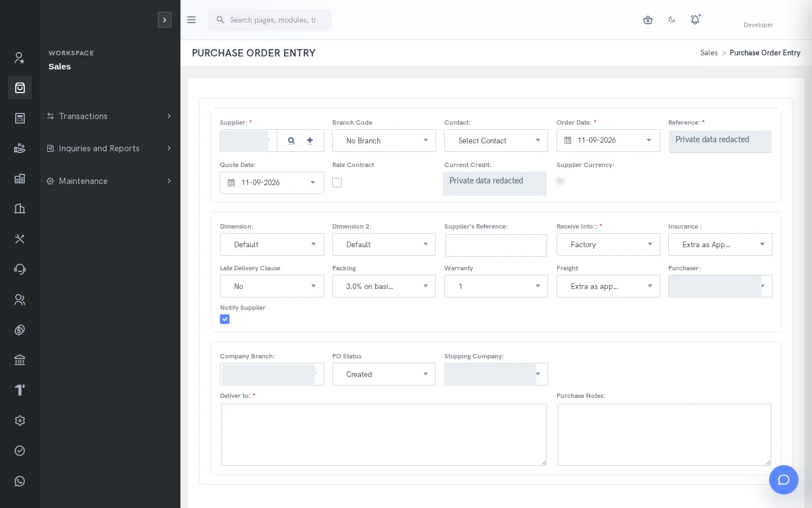Open the WhatsApp sidebar icon
The height and width of the screenshot is (508, 812).
click(20, 481)
